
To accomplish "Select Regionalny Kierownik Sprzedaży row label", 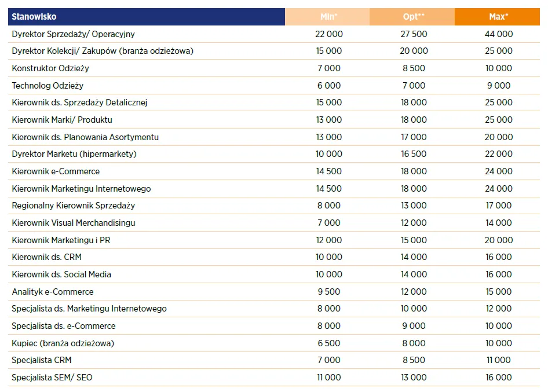I will point(73,206).
